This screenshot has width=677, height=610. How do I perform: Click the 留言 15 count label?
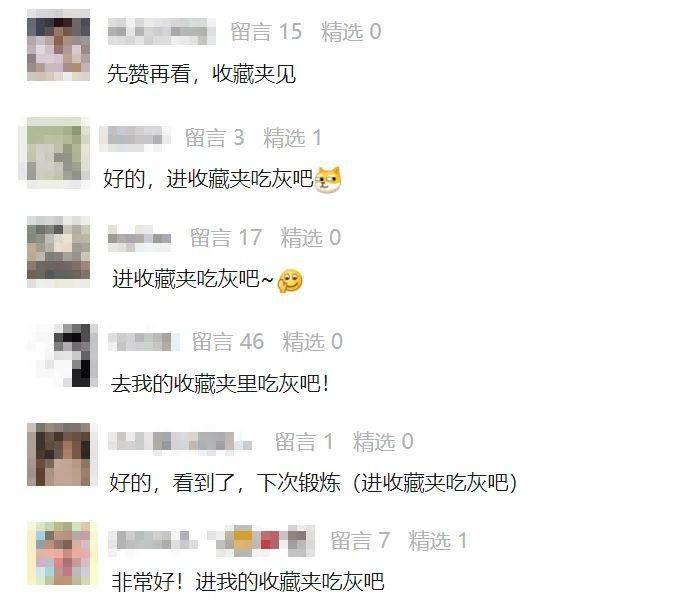click(x=266, y=32)
